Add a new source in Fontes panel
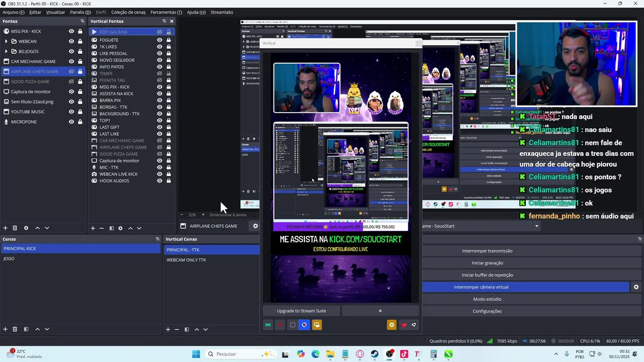Image resolution: width=644 pixels, height=362 pixels. (6, 228)
